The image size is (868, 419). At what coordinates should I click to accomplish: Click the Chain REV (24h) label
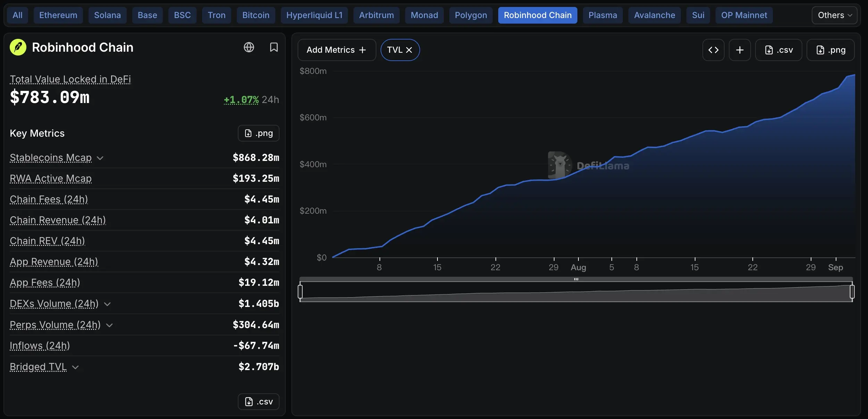point(48,241)
